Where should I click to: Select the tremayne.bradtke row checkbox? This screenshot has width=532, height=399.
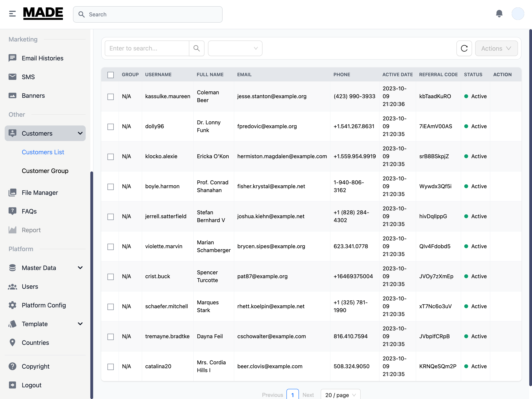click(x=111, y=337)
